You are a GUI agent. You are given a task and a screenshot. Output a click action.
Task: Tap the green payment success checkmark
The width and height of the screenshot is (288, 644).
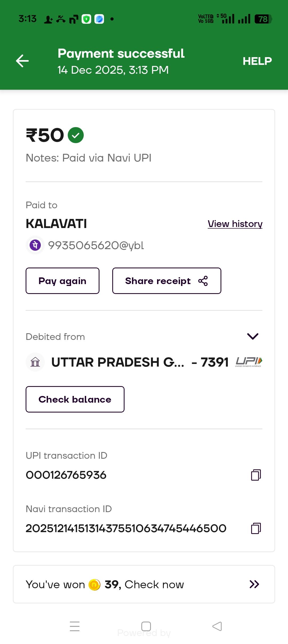(x=76, y=135)
